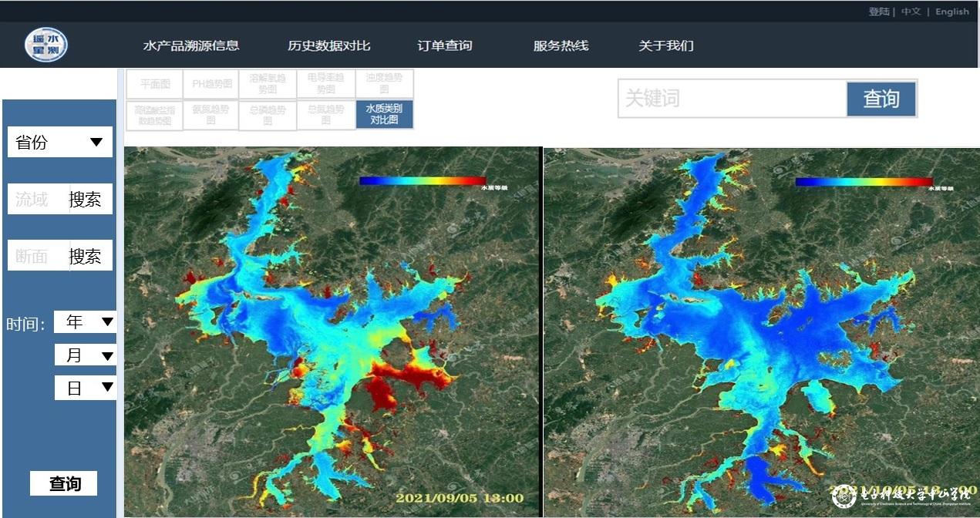Image resolution: width=980 pixels, height=518 pixels.
Task: Click the 查询 button beside keyword field
Action: pyautogui.click(x=881, y=99)
